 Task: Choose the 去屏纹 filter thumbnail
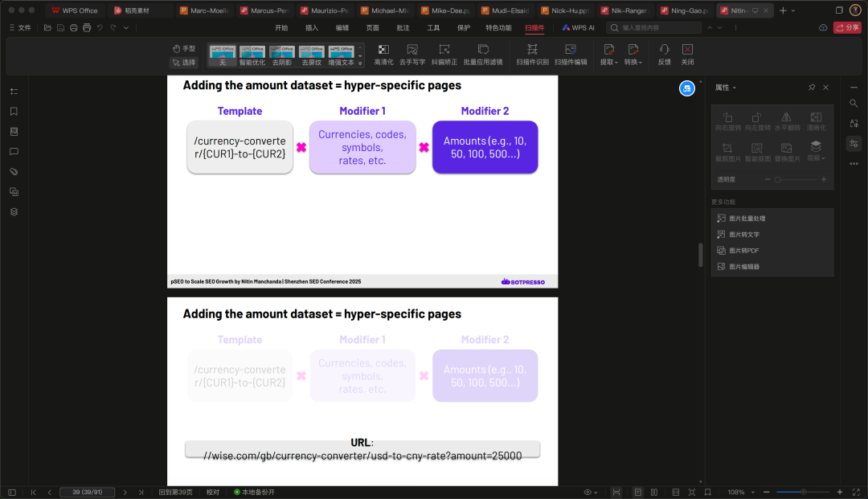pyautogui.click(x=312, y=55)
